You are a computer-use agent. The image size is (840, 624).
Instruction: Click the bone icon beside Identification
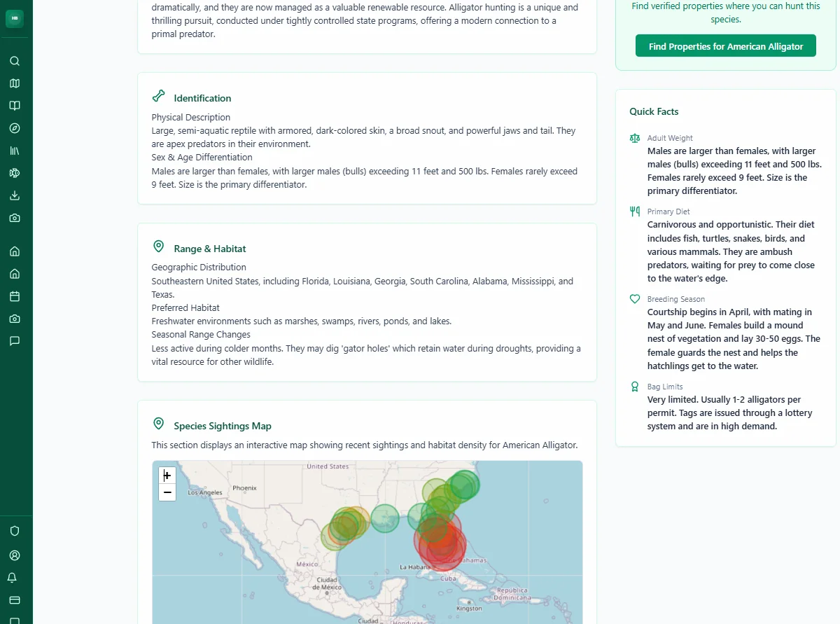pyautogui.click(x=159, y=96)
